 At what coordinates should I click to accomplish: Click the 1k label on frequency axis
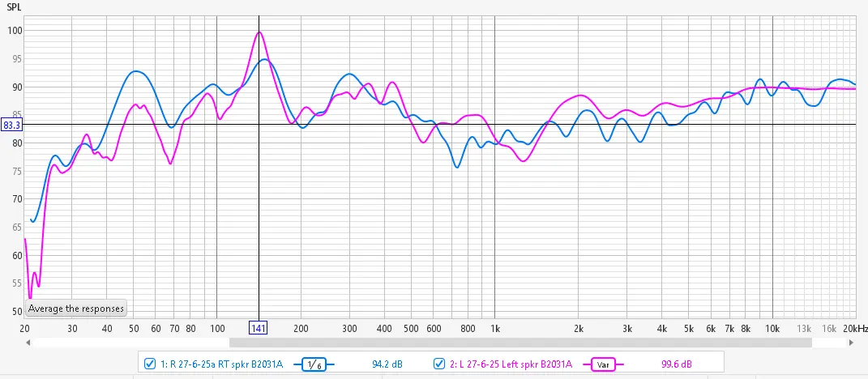[x=495, y=328]
